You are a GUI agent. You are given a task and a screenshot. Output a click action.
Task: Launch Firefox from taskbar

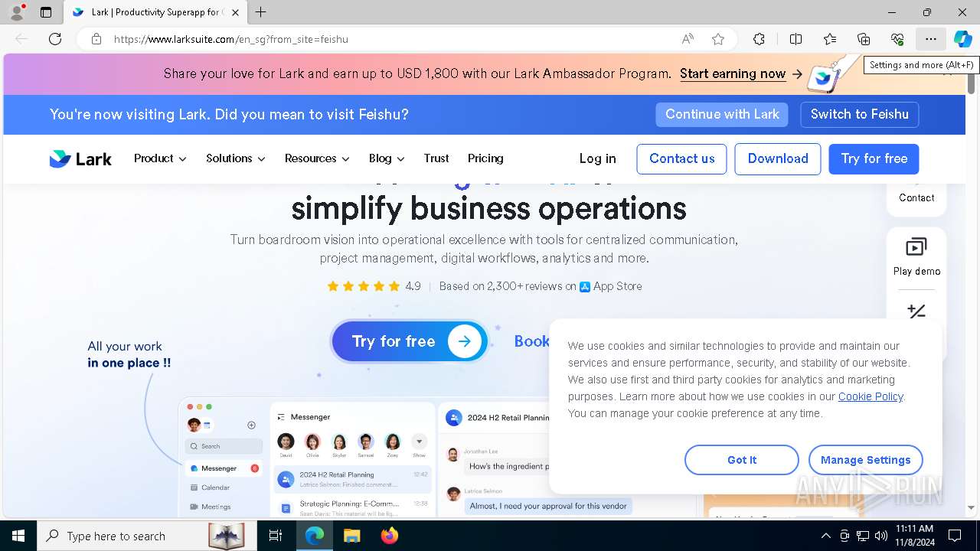tap(389, 536)
